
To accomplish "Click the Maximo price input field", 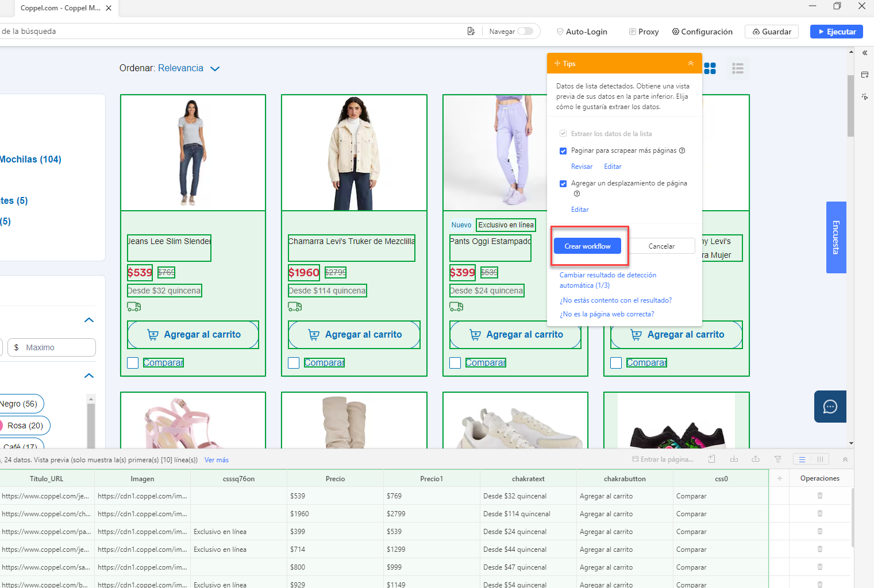I will (x=52, y=347).
